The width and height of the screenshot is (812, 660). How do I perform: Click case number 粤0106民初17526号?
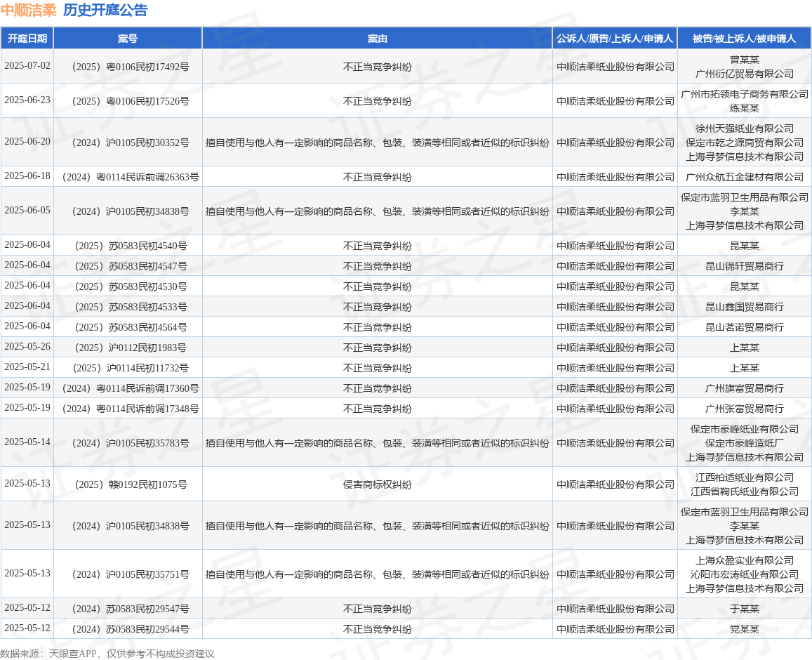(131, 101)
